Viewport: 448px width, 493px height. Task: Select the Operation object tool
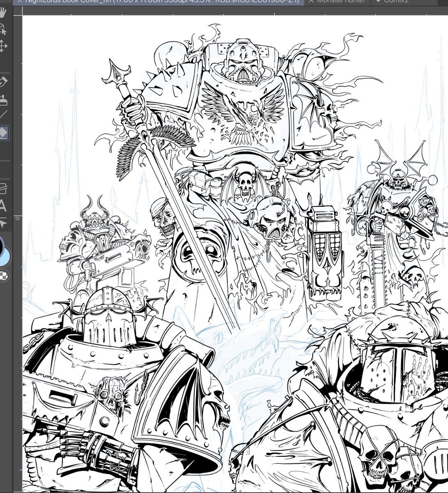coord(3,30)
